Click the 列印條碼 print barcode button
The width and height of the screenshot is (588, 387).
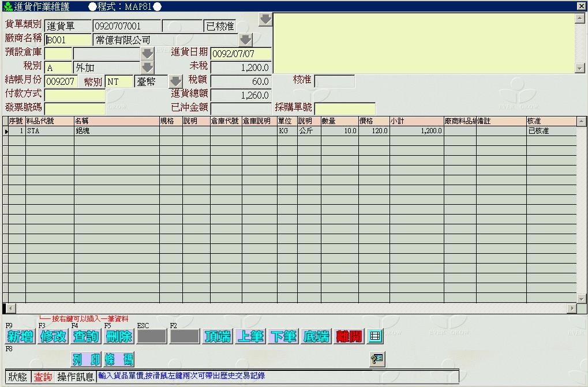[x=103, y=360]
